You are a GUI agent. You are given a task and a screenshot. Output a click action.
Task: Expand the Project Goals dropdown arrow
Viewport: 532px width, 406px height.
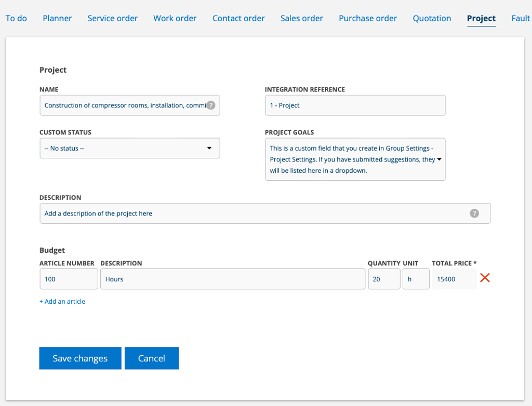439,159
